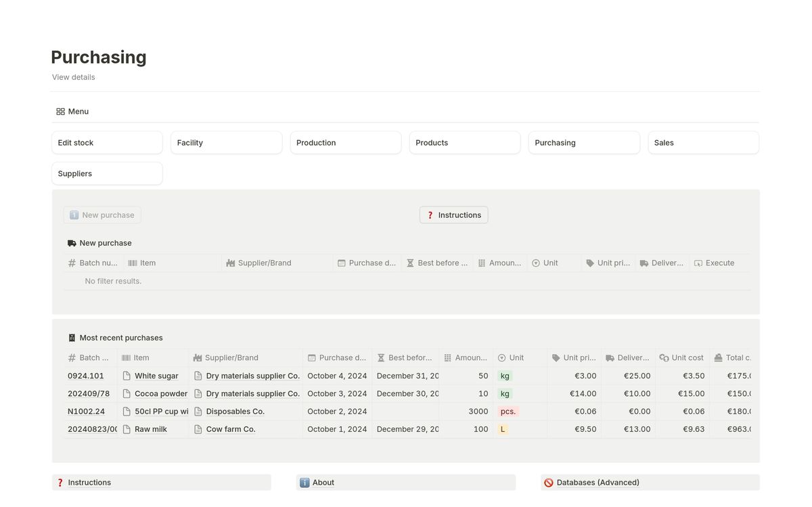
Task: Click the Menu grid icon
Action: pyautogui.click(x=60, y=112)
